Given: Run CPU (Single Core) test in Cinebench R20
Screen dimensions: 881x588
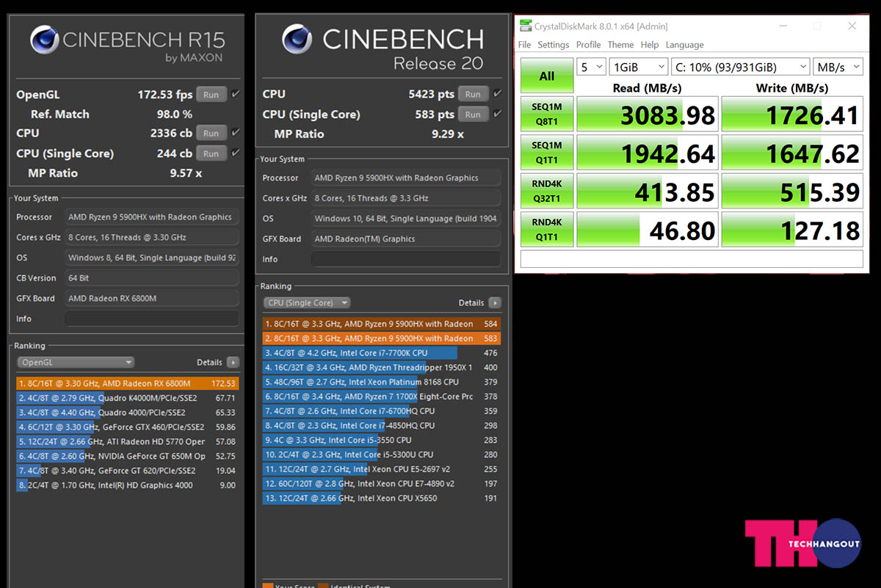Looking at the screenshot, I should pyautogui.click(x=473, y=115).
